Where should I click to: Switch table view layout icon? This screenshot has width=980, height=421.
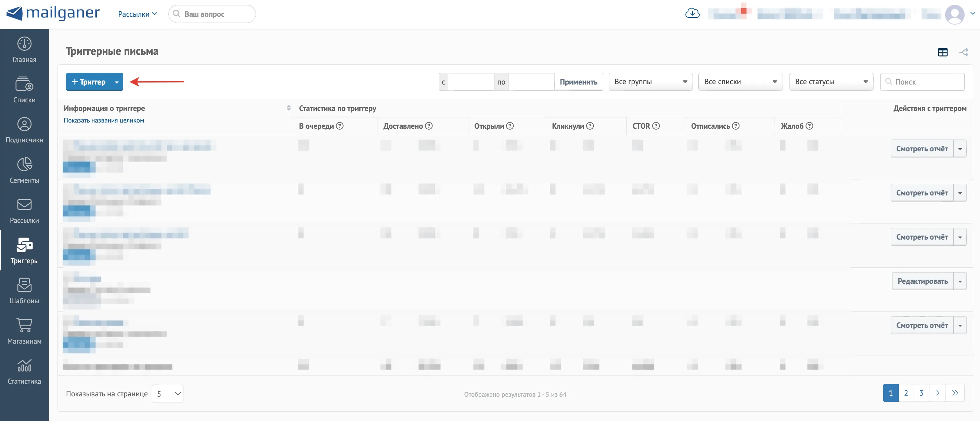(x=943, y=52)
